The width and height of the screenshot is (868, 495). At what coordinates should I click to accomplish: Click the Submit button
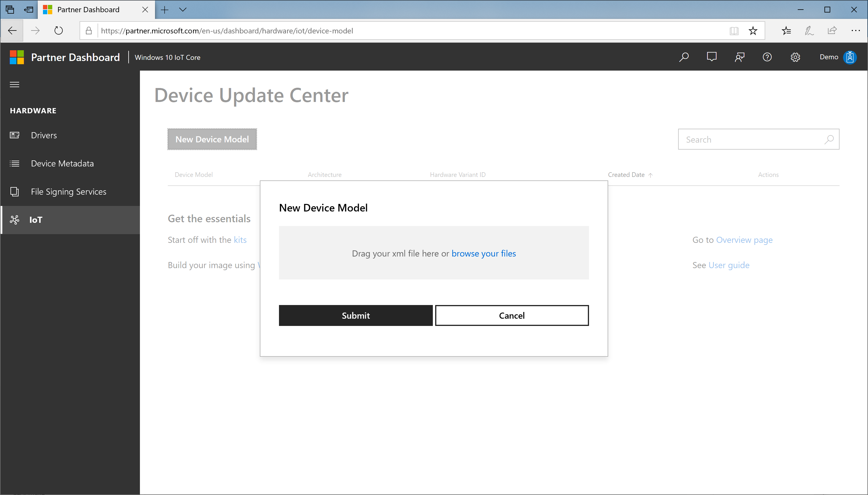tap(355, 315)
